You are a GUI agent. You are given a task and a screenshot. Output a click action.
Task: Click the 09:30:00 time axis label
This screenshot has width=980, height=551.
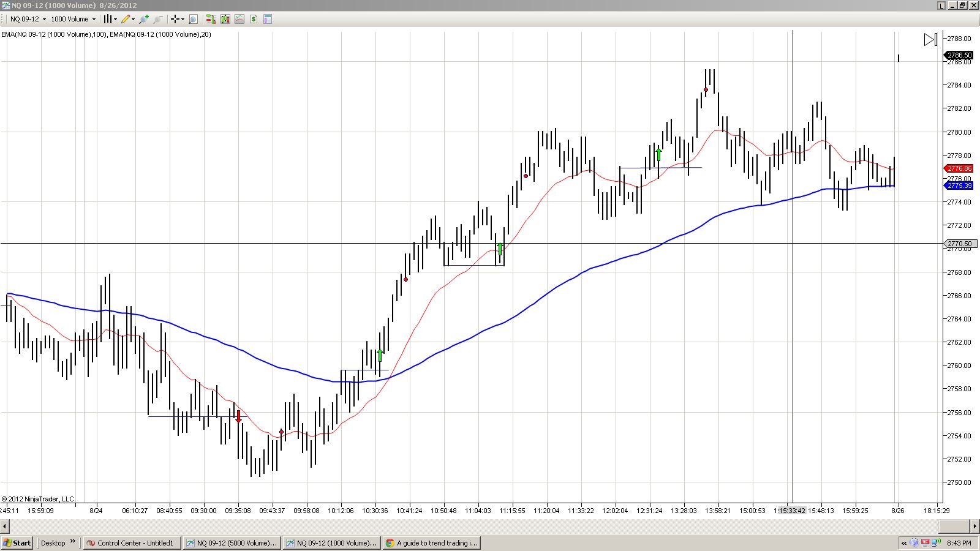point(203,511)
